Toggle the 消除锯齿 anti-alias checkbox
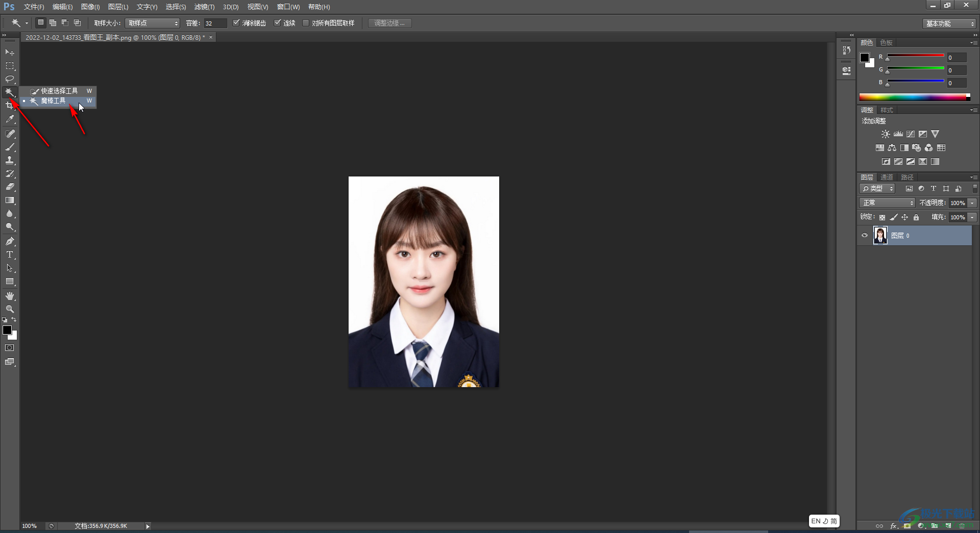Screen dimensions: 980x533 click(x=236, y=23)
